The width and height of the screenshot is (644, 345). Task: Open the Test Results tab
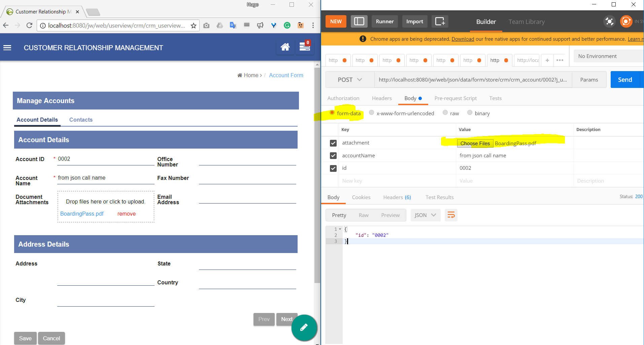(439, 197)
